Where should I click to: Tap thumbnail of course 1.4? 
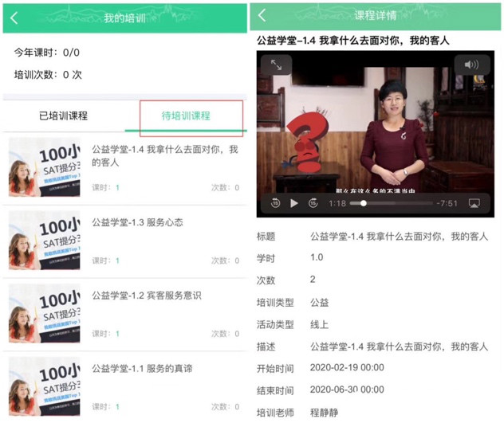tap(45, 167)
